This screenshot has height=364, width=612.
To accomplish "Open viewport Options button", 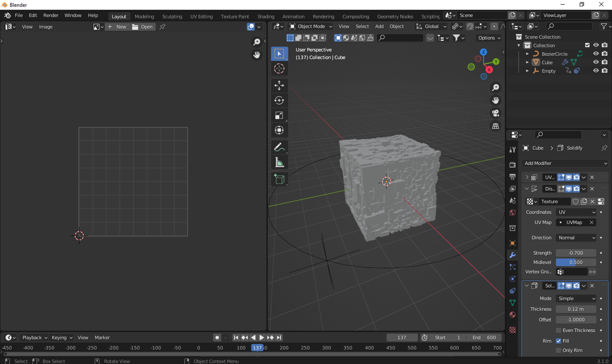I will 489,38.
